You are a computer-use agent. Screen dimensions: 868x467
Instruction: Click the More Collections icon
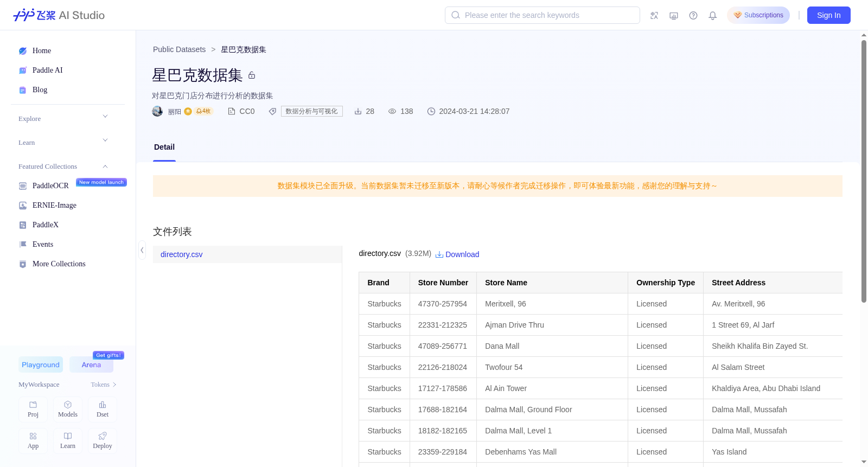coord(23,264)
